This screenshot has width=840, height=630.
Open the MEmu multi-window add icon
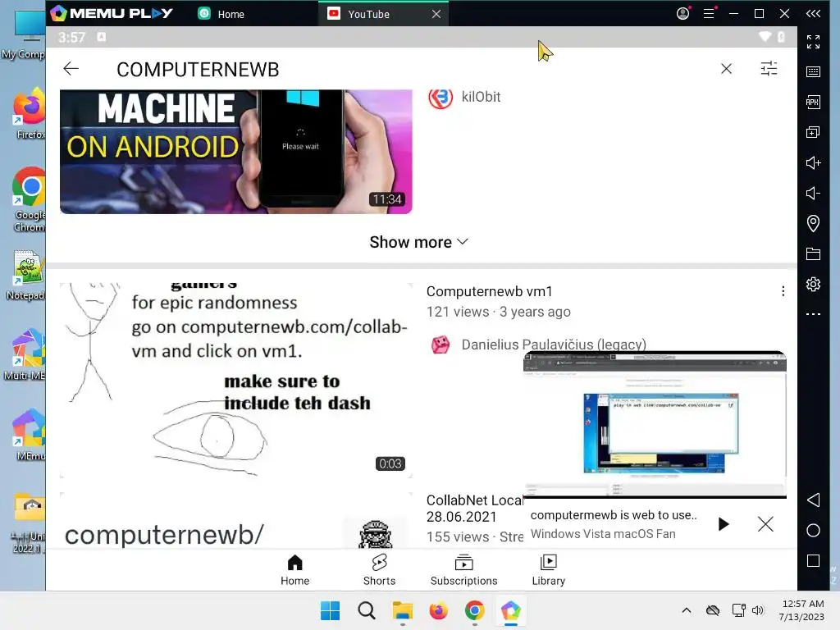coord(813,132)
